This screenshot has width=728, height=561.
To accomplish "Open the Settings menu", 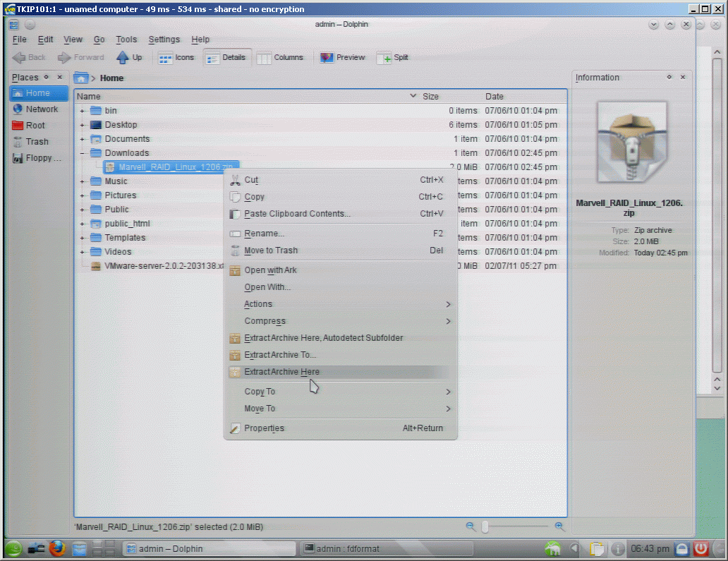I will [164, 40].
